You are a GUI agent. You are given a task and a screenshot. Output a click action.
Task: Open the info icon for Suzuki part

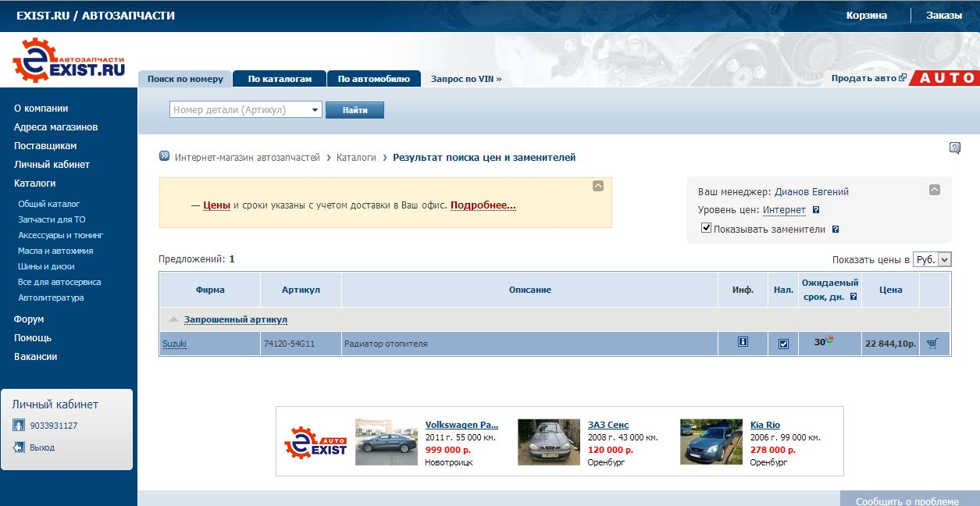(x=743, y=342)
